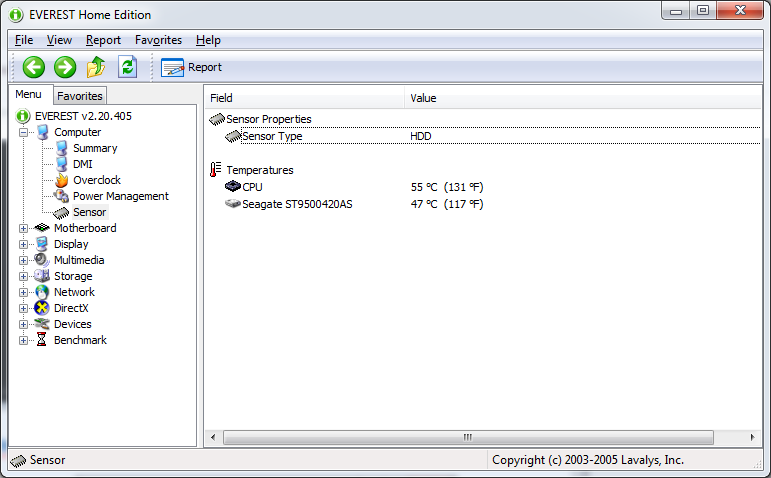
Task: Click the Sensor status bar label
Action: pos(48,460)
